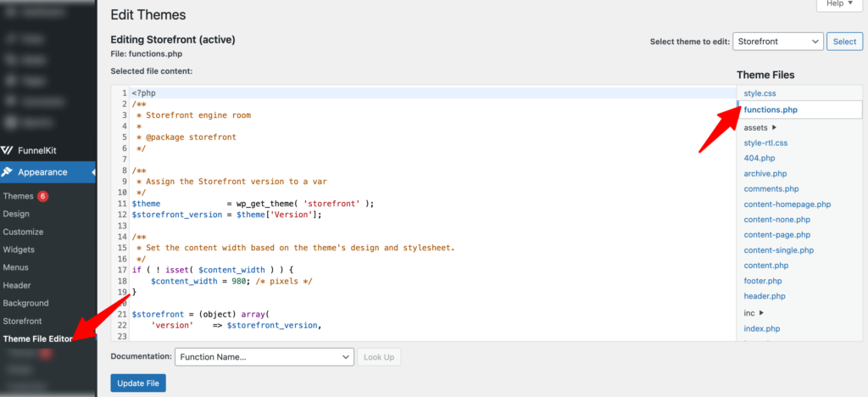Click the '<?php' line in editor
Screen dimensions: 868x397
[143, 93]
